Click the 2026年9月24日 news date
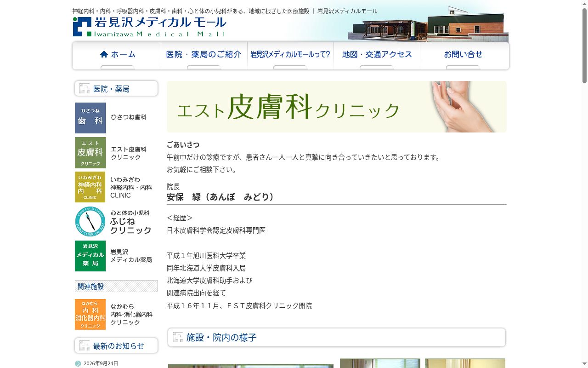 [101, 363]
